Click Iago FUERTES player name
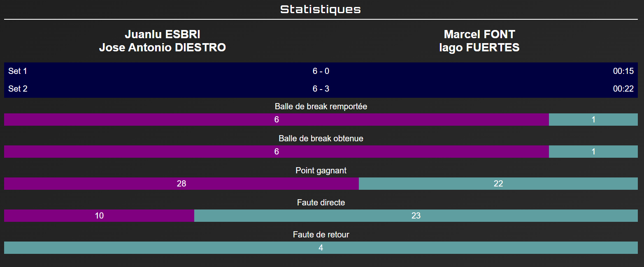This screenshot has width=644, height=267. (x=479, y=48)
